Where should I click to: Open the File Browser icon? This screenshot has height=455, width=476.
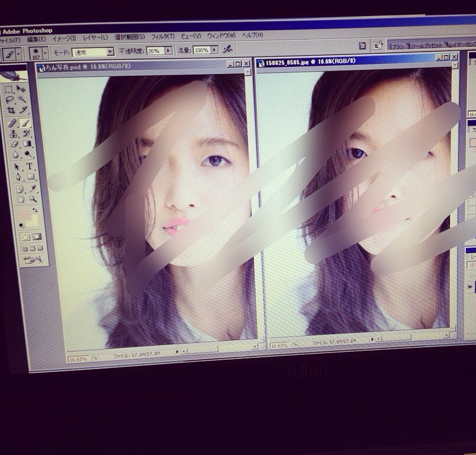click(378, 46)
